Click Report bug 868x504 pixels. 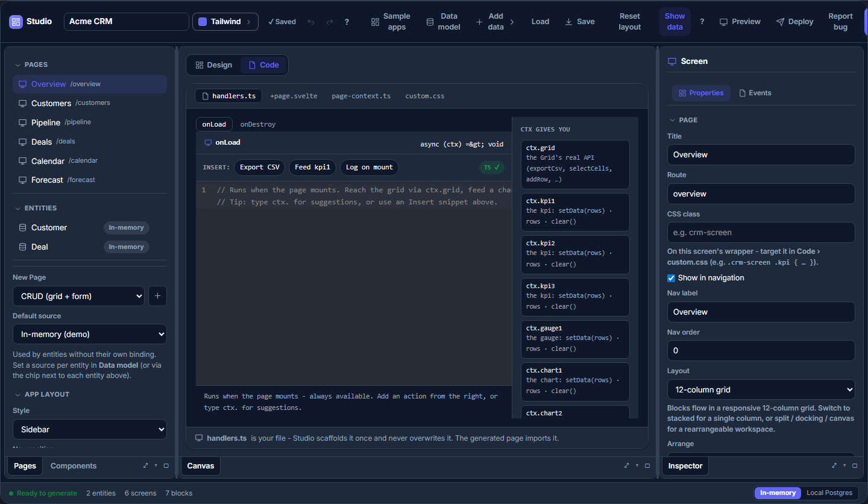840,22
